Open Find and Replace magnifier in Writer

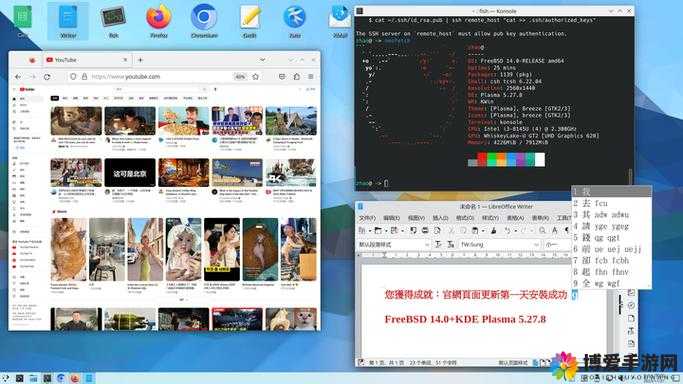pos(542,230)
